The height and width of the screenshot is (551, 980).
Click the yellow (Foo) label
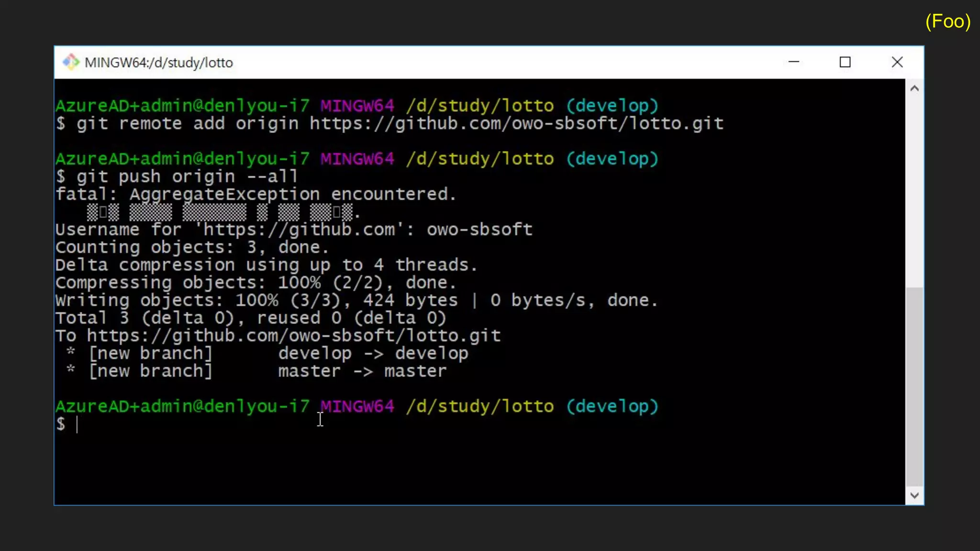click(x=947, y=22)
